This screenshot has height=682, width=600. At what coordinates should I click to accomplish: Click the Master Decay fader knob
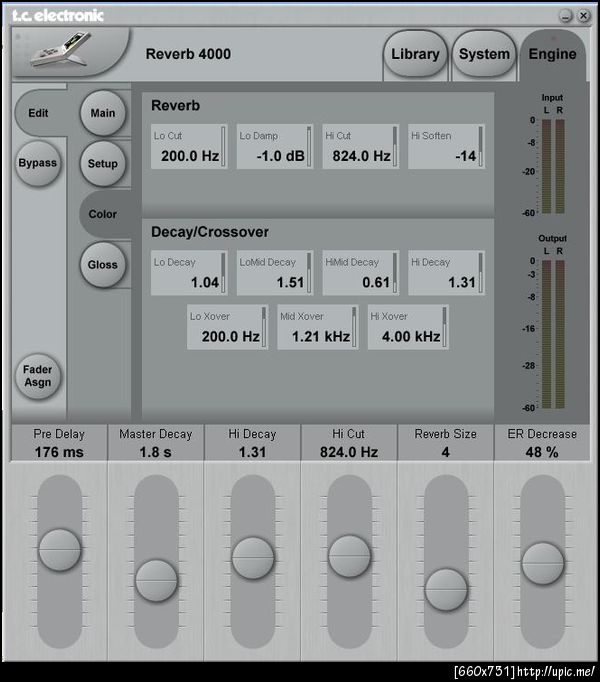click(x=156, y=581)
